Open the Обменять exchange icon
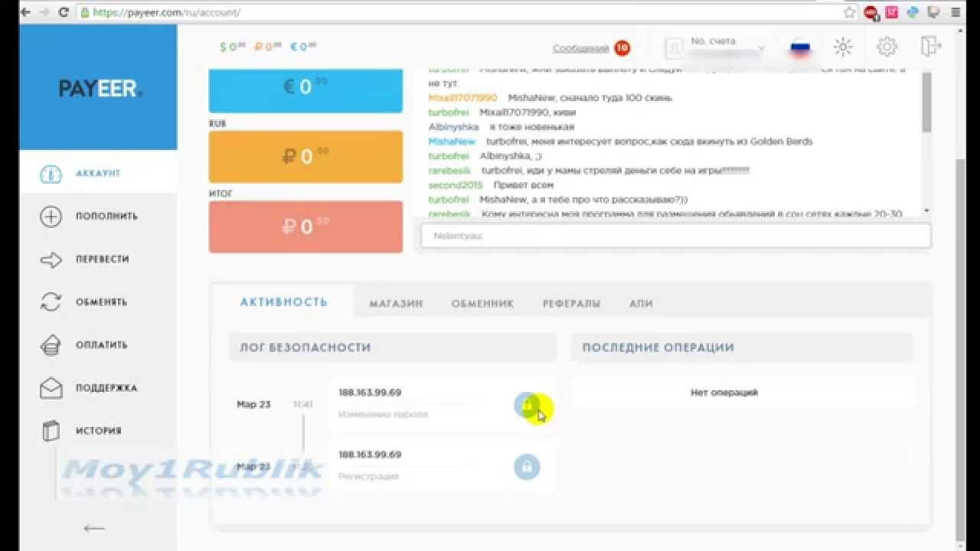Screen dimensions: 980x551 coord(51,302)
